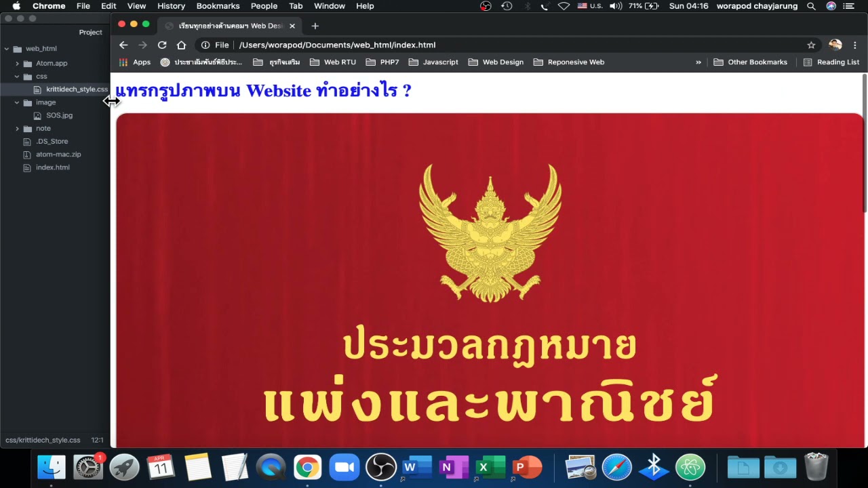Screen dimensions: 868x488
Task: Open a new tab with plus button
Action: (315, 26)
